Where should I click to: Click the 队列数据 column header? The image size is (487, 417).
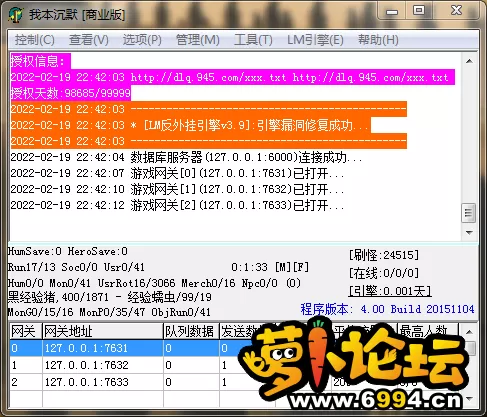tap(191, 331)
